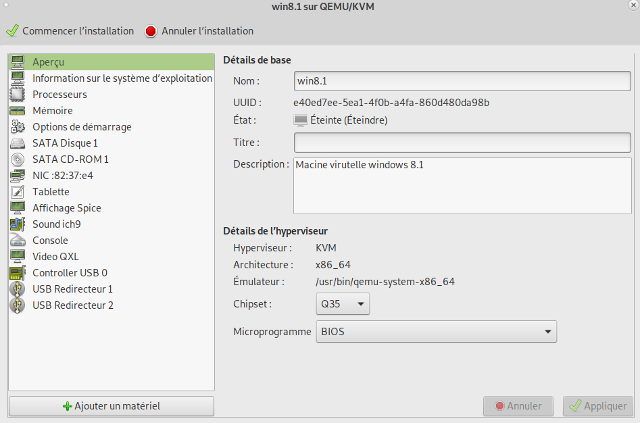Image resolution: width=640 pixels, height=423 pixels.
Task: Open the Mémoire settings
Action: [x=111, y=111]
